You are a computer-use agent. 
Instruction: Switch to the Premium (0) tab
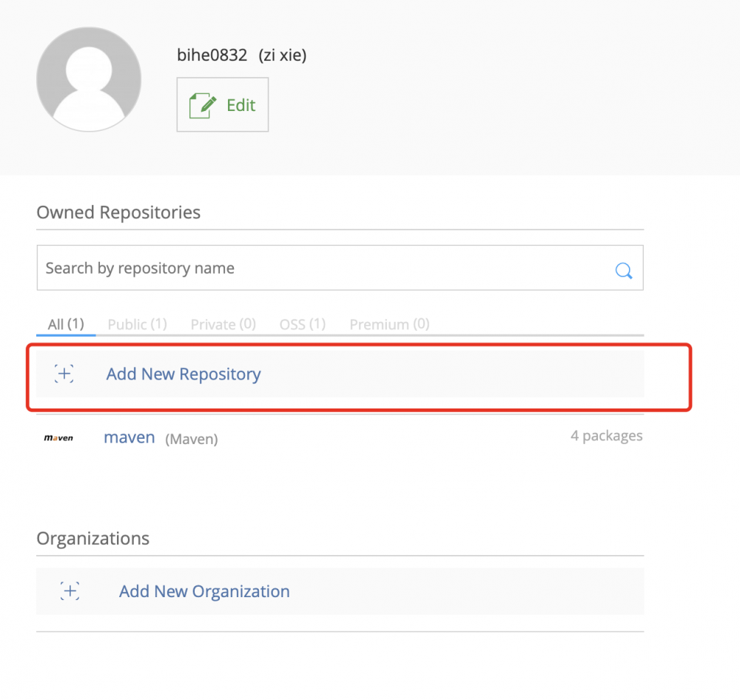tap(389, 324)
